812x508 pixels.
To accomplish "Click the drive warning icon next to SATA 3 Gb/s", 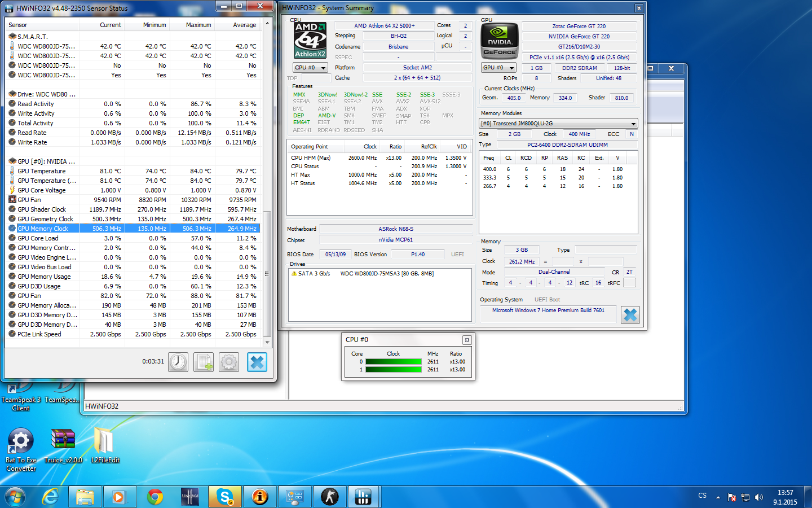I will click(294, 273).
